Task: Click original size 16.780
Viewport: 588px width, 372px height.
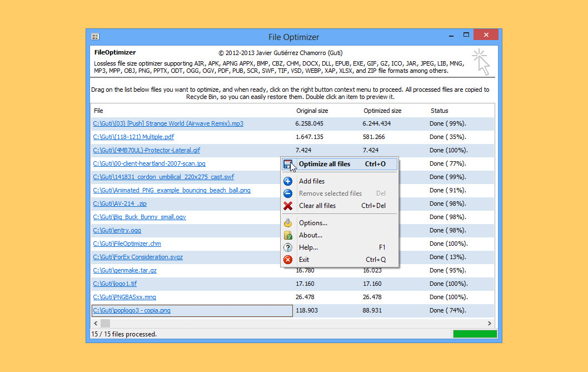Action: pos(305,270)
